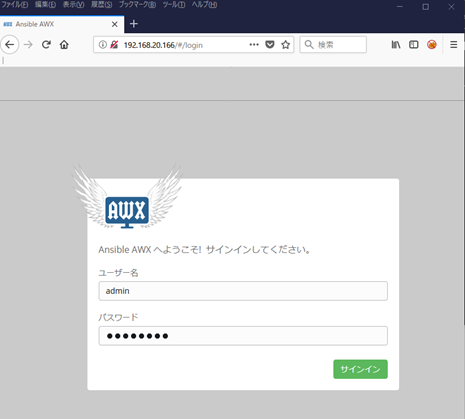Close the Ansible AWX tab
The width and height of the screenshot is (465, 419).
click(114, 24)
